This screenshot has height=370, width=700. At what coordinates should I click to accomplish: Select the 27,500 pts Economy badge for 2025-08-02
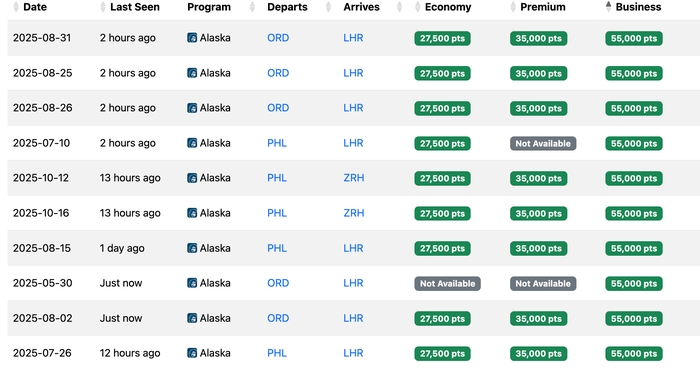[x=442, y=319]
